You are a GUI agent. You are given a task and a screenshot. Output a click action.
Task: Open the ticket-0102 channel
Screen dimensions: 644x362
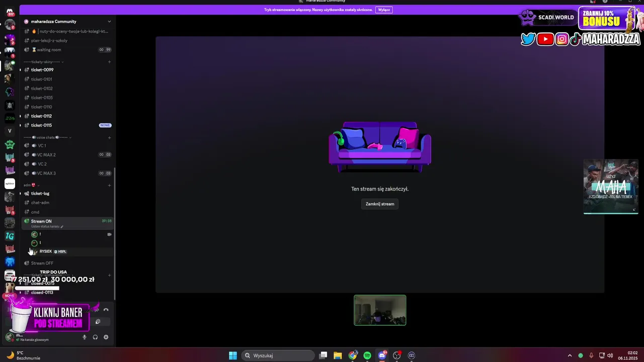click(x=67, y=88)
